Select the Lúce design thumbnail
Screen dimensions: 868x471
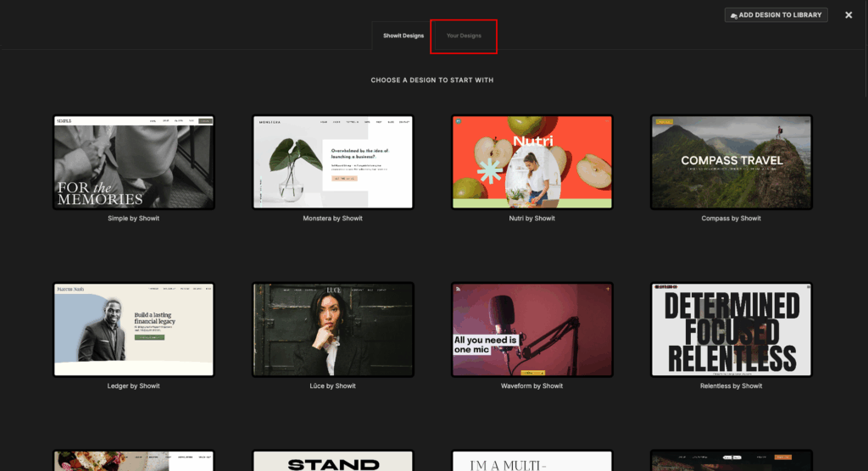click(x=333, y=330)
